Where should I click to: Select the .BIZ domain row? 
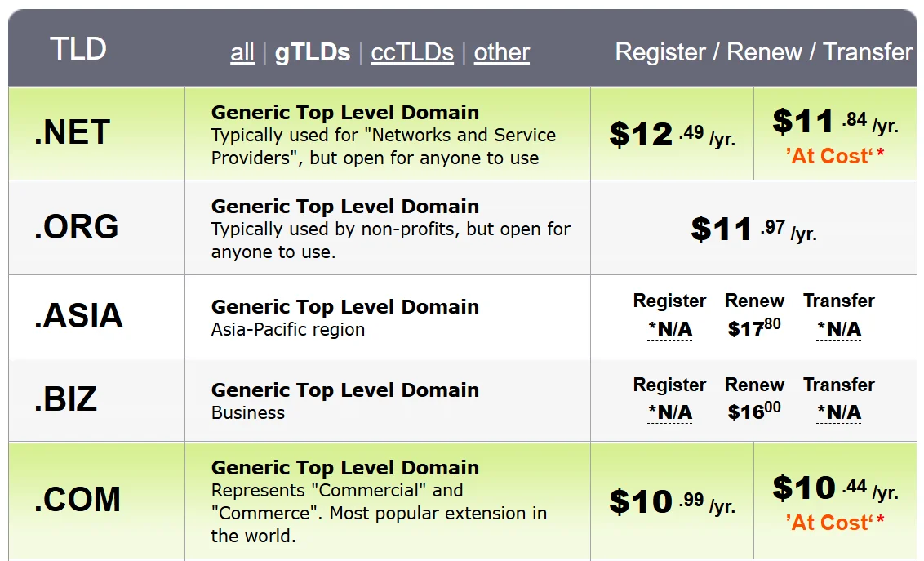point(65,399)
